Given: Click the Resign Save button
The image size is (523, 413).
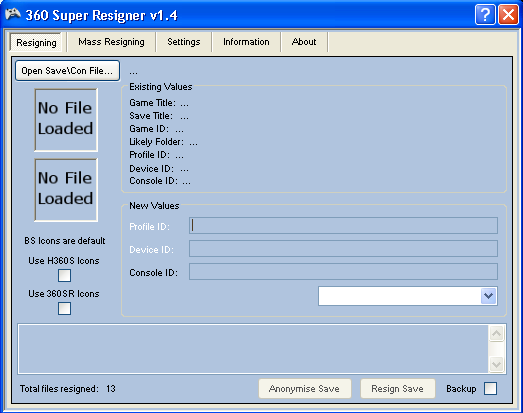Looking at the screenshot, I should click(x=398, y=389).
